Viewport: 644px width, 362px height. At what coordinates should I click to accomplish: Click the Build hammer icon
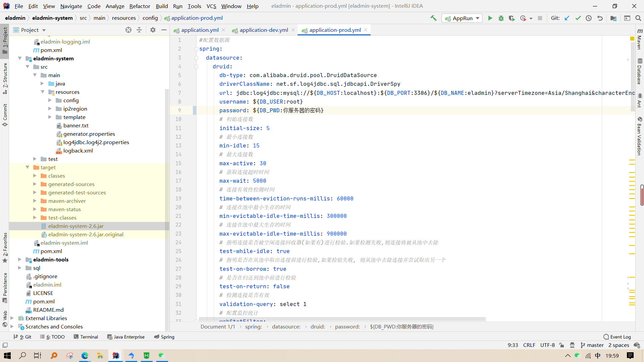pyautogui.click(x=433, y=18)
